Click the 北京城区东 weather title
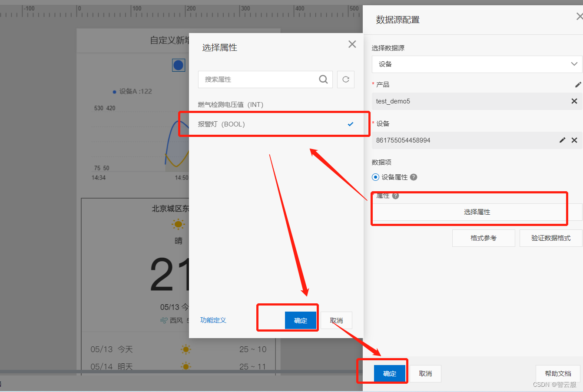Viewport: 583px width, 392px height. [170, 209]
